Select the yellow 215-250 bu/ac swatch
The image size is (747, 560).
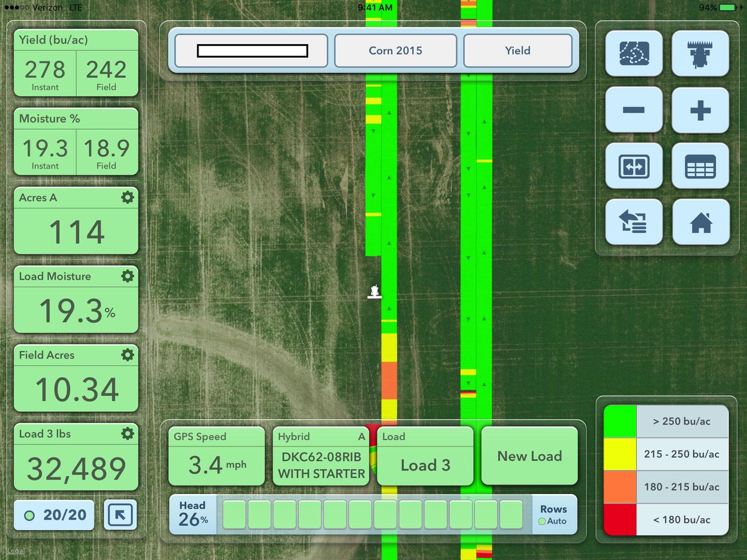point(620,454)
